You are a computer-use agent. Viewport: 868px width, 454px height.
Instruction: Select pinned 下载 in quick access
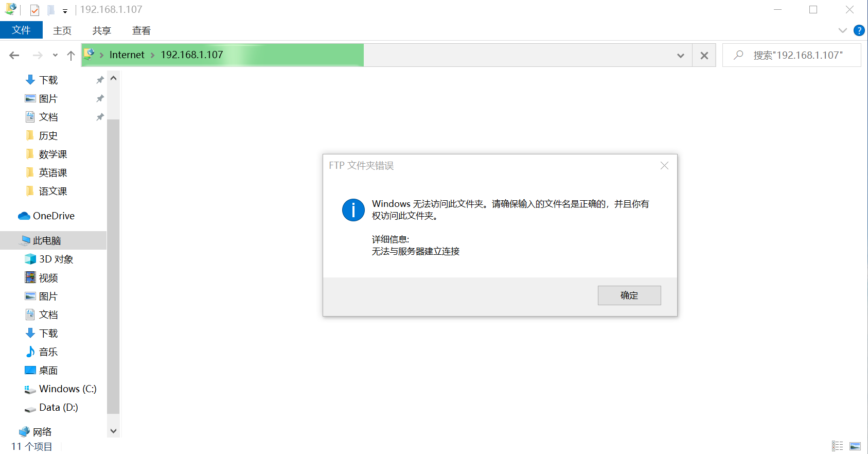(48, 80)
